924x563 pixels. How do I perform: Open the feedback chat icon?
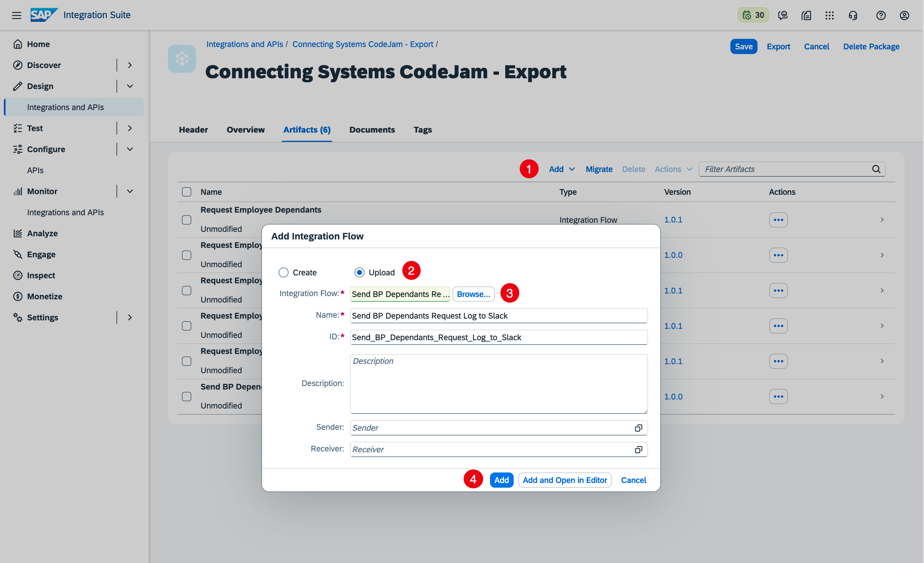[x=783, y=15]
